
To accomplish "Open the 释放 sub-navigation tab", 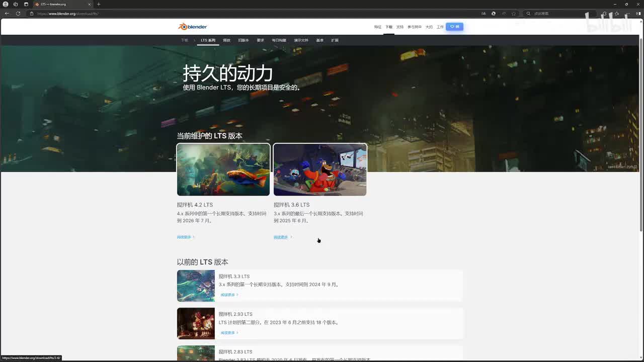I will pyautogui.click(x=227, y=40).
